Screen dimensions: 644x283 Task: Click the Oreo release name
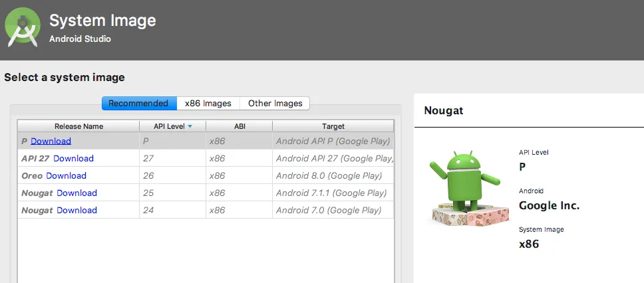pyautogui.click(x=32, y=175)
